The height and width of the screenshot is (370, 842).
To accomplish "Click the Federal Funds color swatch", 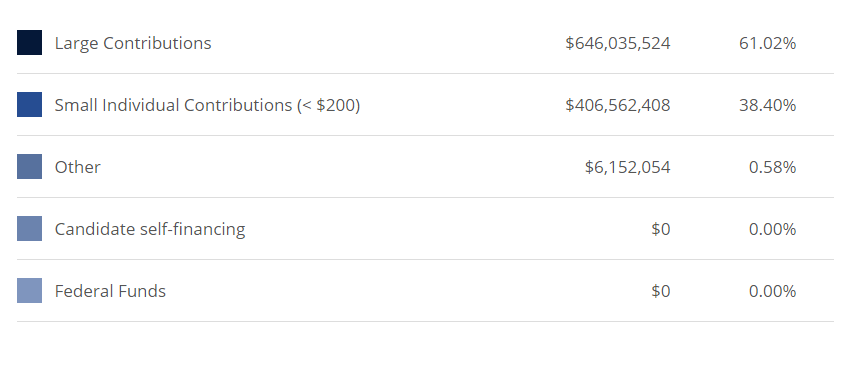I will click(x=30, y=291).
